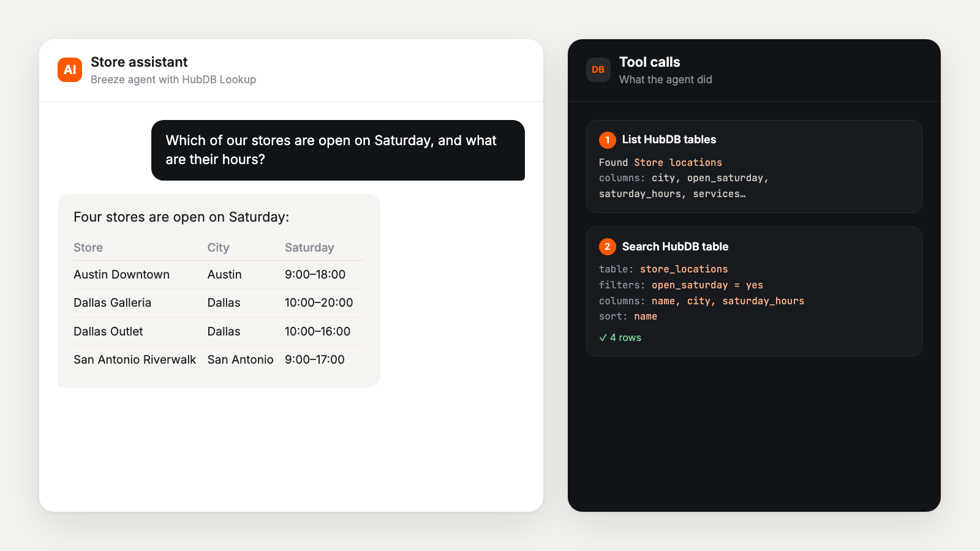This screenshot has width=980, height=551.
Task: Click the San Antonio city cell
Action: 240,359
